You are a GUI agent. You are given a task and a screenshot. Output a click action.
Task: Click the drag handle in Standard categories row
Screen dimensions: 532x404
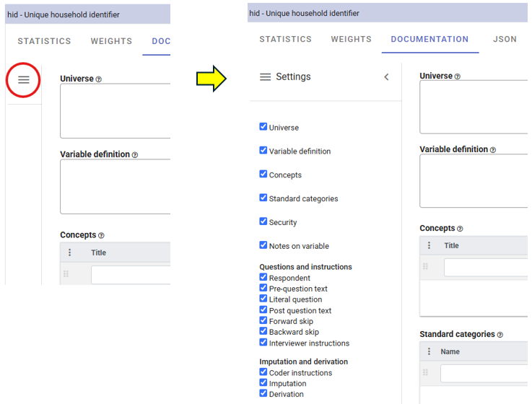[x=425, y=373]
